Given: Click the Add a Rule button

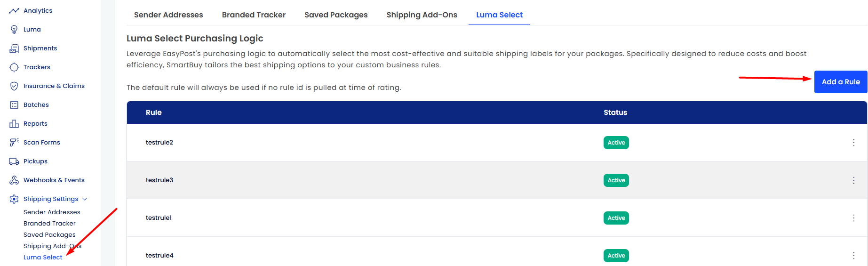Looking at the screenshot, I should pos(841,82).
